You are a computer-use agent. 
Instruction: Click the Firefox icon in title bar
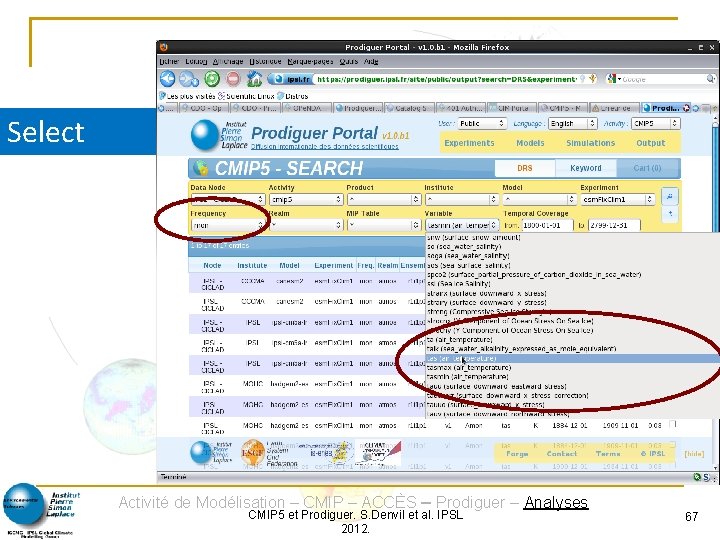[164, 47]
